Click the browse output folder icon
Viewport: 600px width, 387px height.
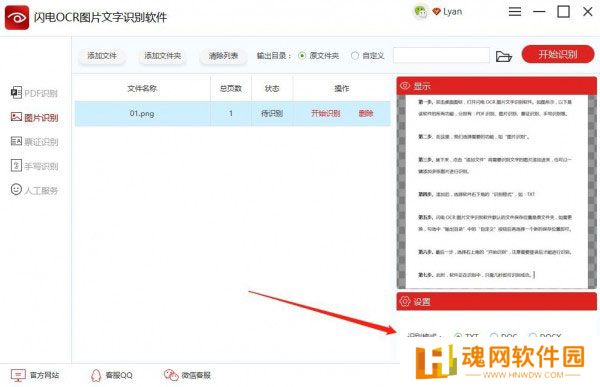(504, 56)
